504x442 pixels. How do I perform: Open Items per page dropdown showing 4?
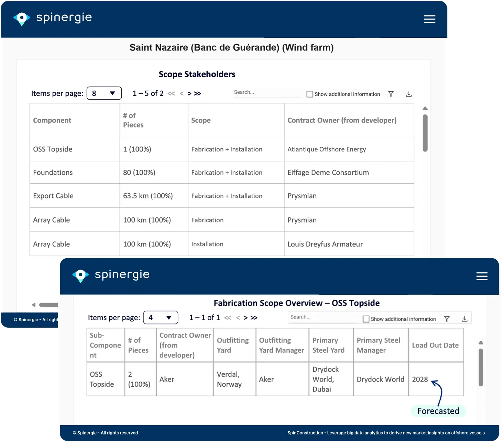click(x=161, y=318)
